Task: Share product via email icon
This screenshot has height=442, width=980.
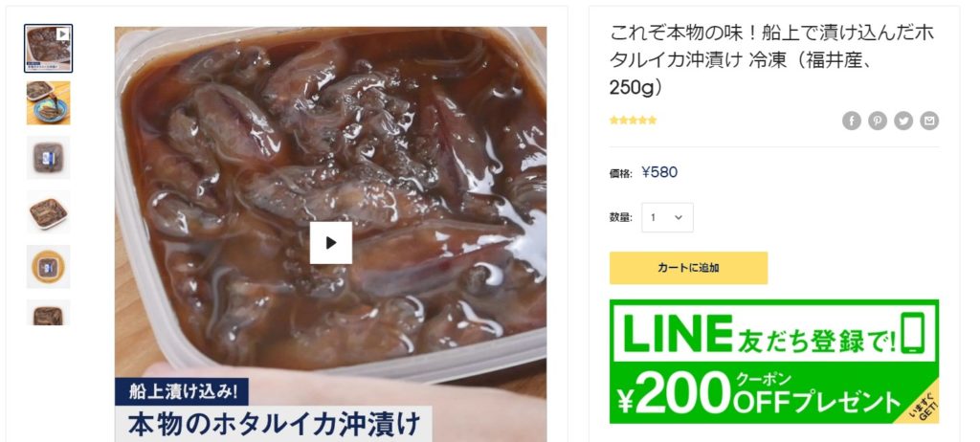Action: pos(929,121)
